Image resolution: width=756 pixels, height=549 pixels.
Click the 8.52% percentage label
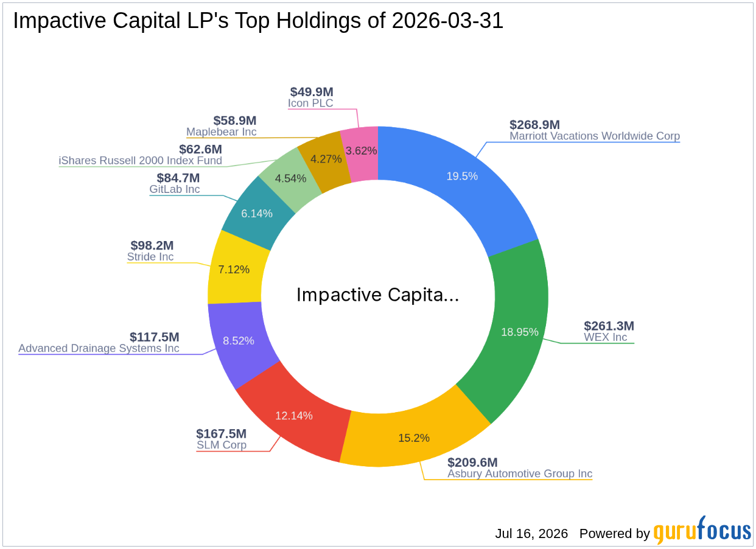(x=239, y=341)
